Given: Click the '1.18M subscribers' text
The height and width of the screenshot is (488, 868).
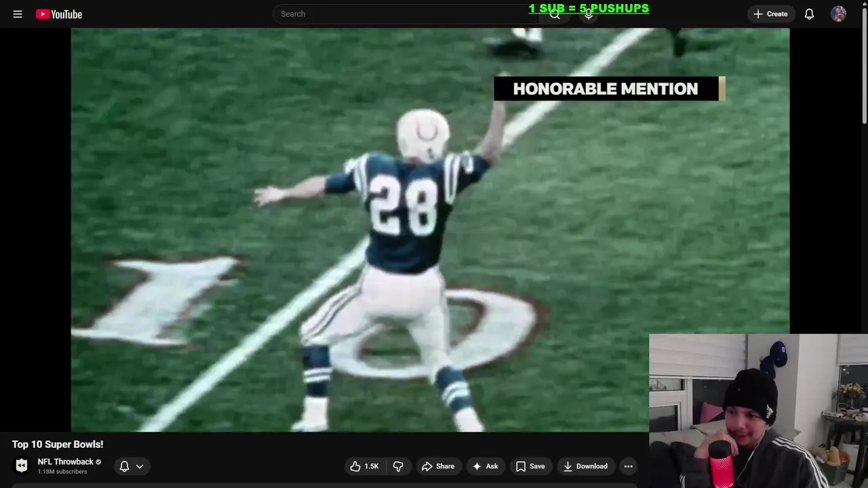Looking at the screenshot, I should point(62,472).
